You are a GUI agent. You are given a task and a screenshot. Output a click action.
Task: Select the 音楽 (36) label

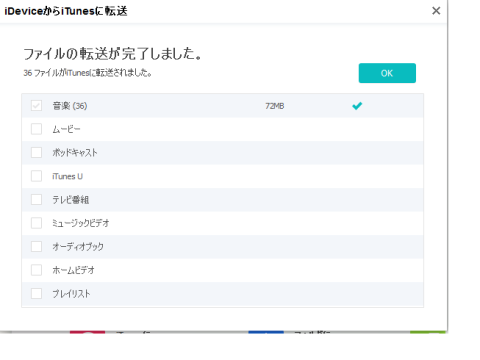[x=70, y=106]
